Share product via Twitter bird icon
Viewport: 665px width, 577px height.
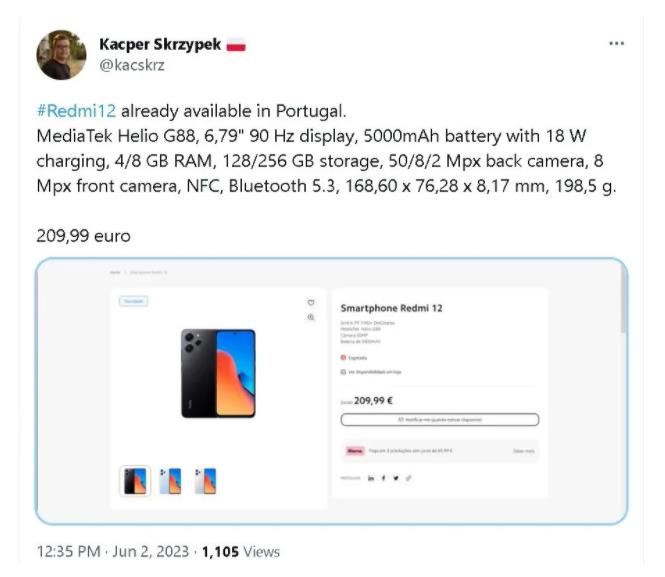[x=396, y=478]
